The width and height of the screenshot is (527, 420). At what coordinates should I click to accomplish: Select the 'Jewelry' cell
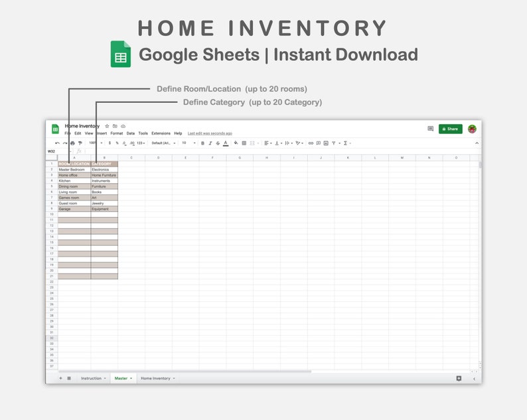(104, 203)
